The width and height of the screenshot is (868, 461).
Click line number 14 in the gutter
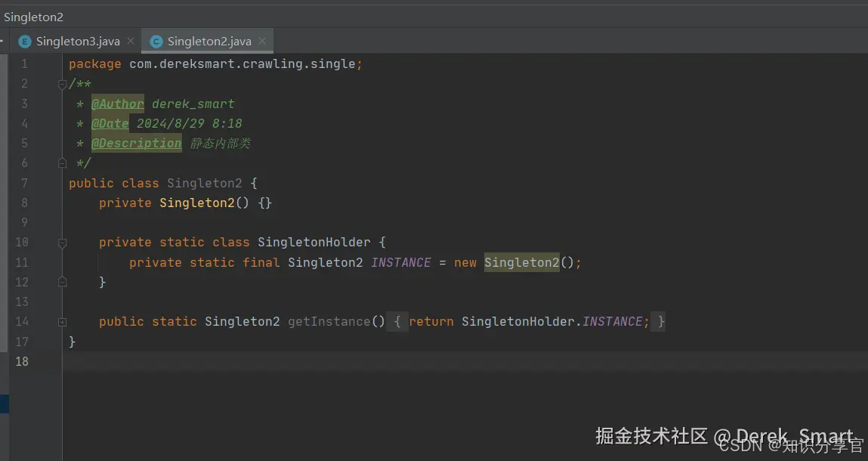tap(22, 321)
